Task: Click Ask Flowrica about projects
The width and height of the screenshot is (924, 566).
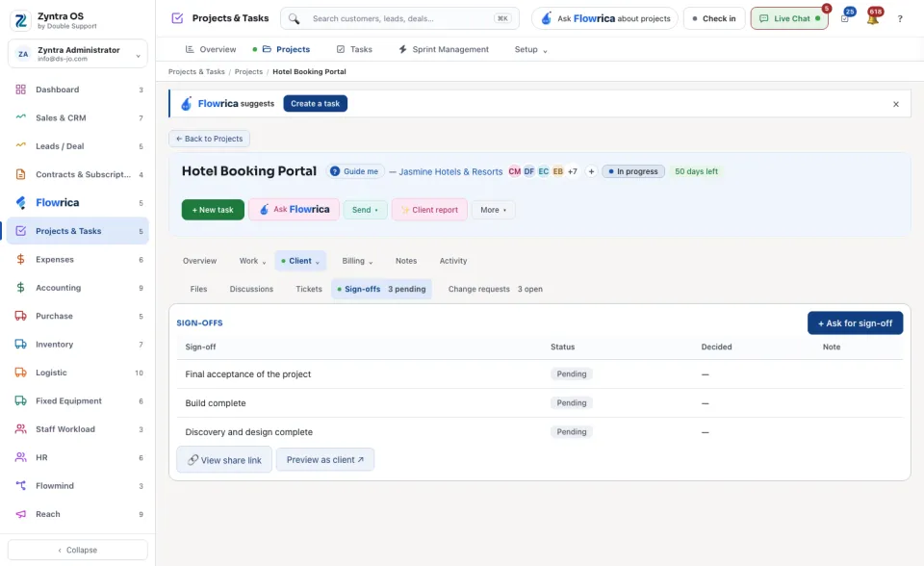Action: [x=605, y=19]
